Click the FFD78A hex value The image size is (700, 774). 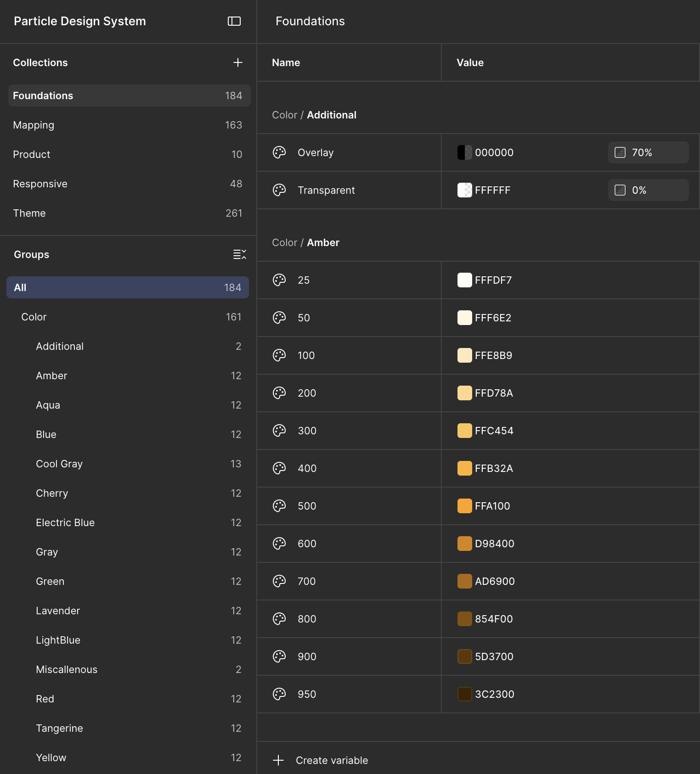pos(494,393)
